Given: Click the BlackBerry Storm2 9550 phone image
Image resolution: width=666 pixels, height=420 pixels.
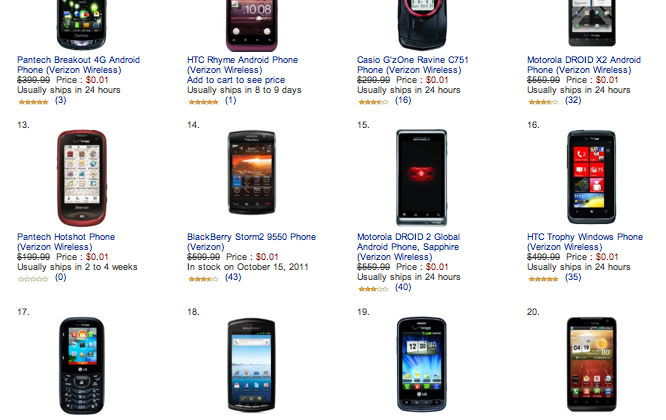Looking at the screenshot, I should [x=252, y=172].
